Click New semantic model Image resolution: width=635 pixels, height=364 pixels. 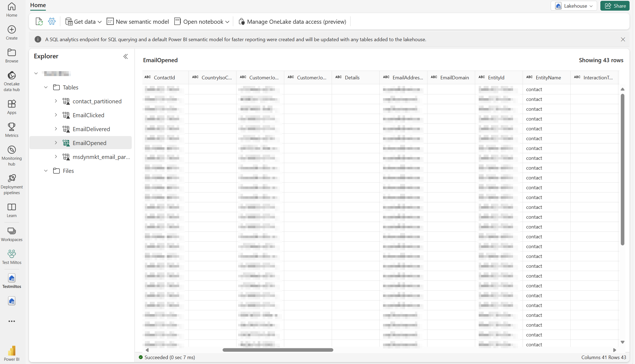(138, 22)
